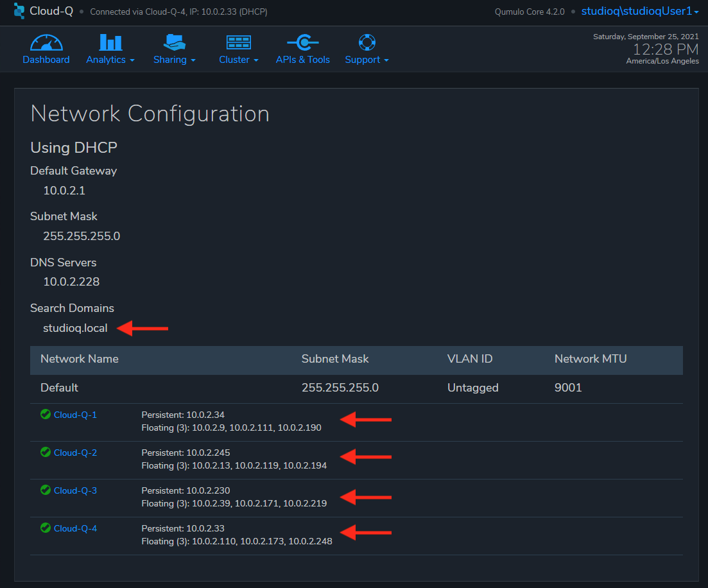
Task: Click the Network Name column header
Action: [80, 359]
